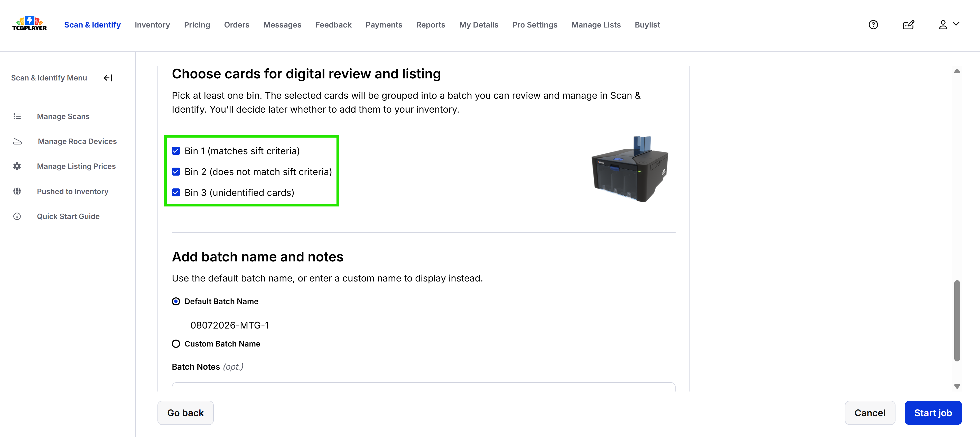Collapse the Scan & Identify Menu sidebar
The height and width of the screenshot is (437, 980).
tap(108, 78)
